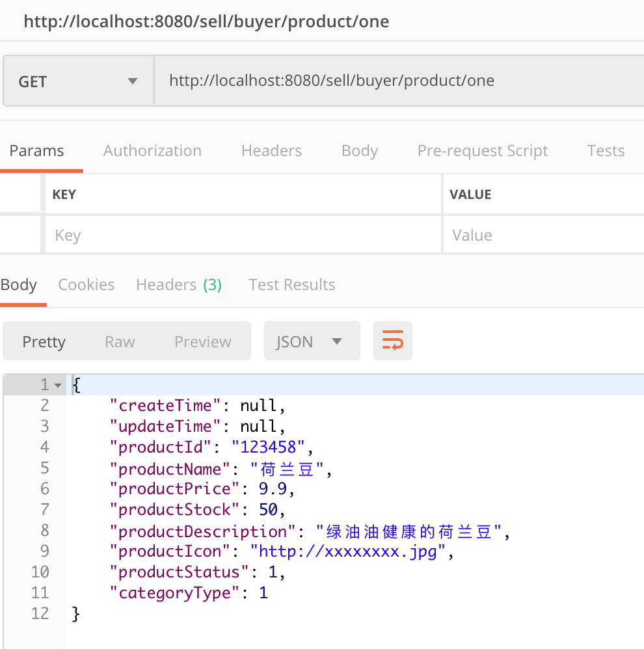The image size is (644, 649).
Task: Select the Pretty response view
Action: tap(44, 341)
